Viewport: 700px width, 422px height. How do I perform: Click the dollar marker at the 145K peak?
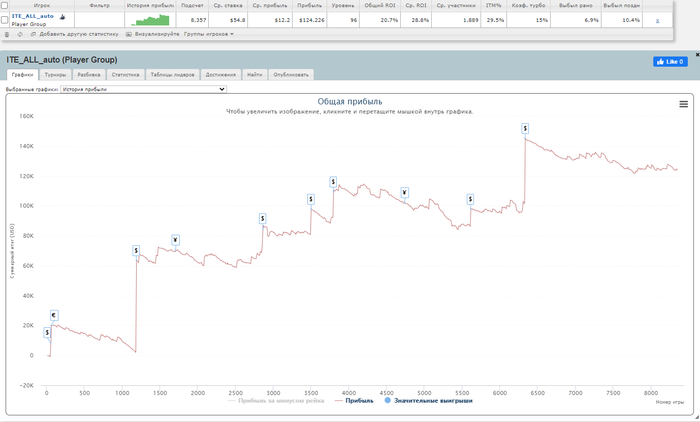525,129
